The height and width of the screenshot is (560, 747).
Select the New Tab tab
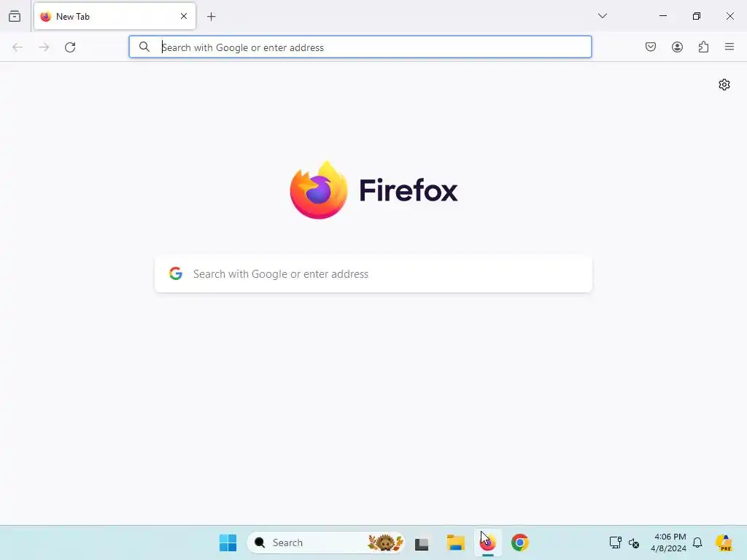click(x=115, y=16)
